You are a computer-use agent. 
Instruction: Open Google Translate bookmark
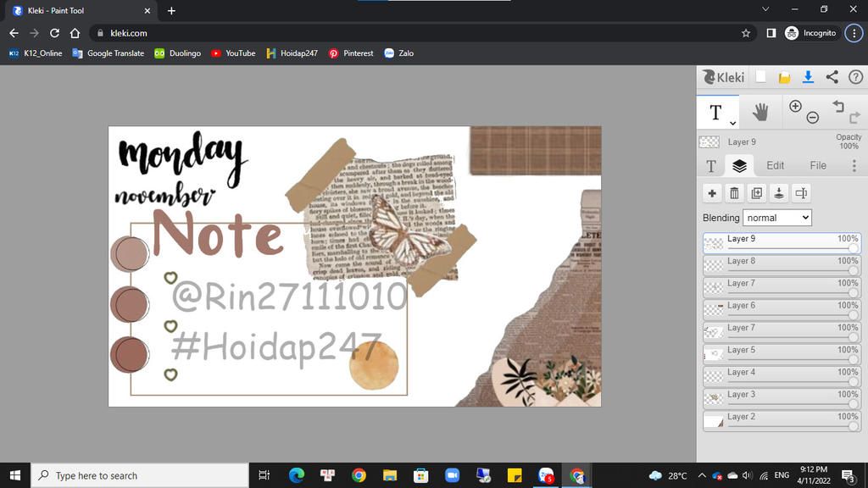click(108, 53)
